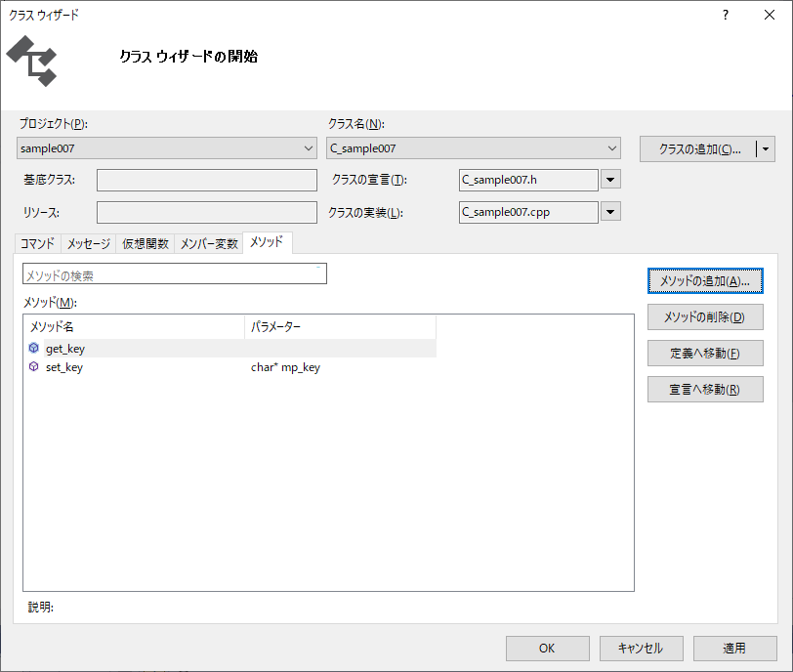Click the メソッドの検索 search field
The width and height of the screenshot is (793, 672).
174,274
